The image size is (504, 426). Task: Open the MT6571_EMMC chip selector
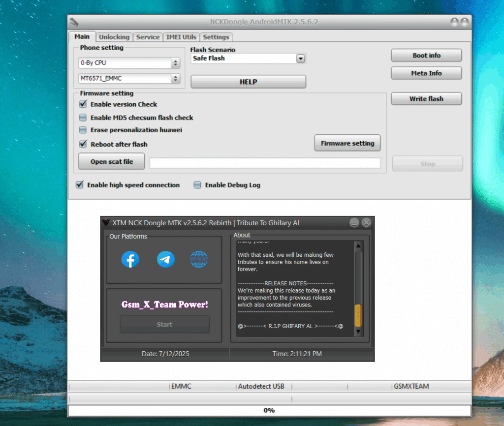point(175,79)
